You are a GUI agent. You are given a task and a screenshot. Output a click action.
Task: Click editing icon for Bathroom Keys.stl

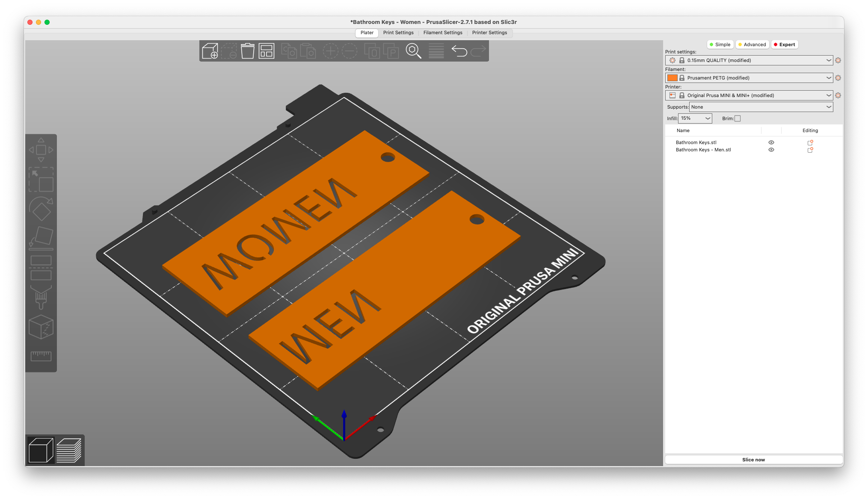pyautogui.click(x=810, y=142)
